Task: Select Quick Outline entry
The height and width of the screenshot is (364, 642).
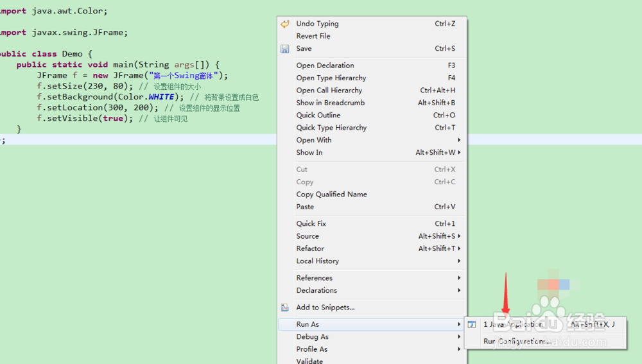Action: click(x=372, y=115)
